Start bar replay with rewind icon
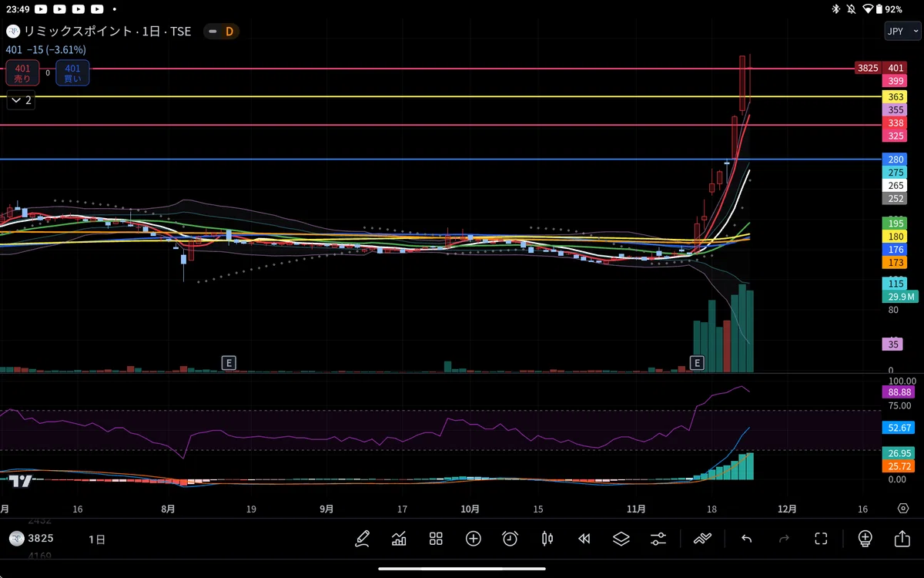This screenshot has height=578, width=924. click(x=584, y=539)
